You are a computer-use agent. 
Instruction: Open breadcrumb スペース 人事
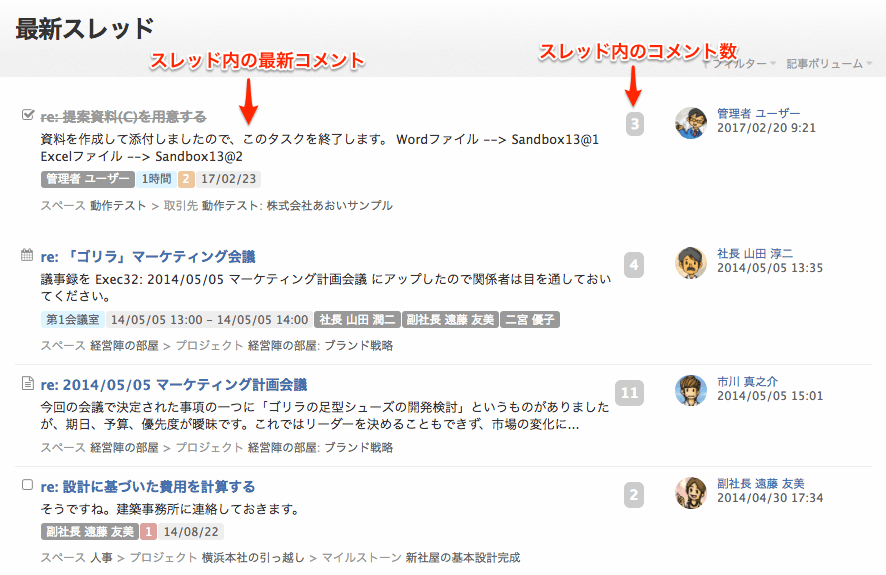76,558
